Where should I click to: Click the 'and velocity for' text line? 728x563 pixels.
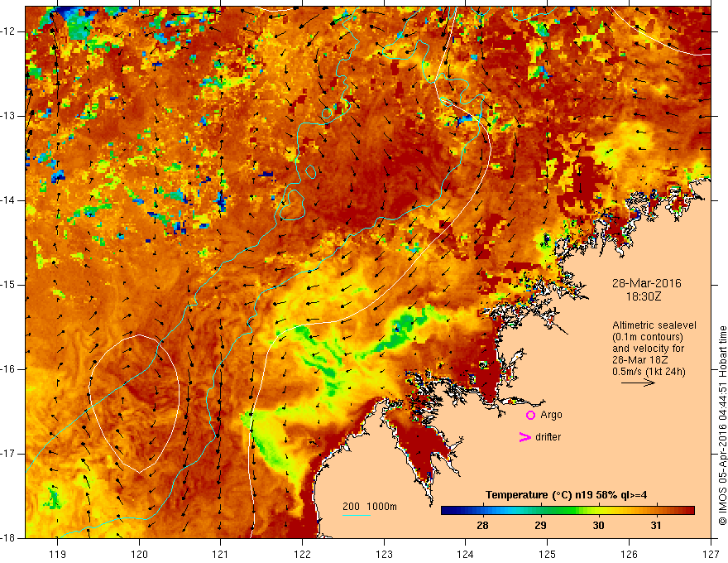click(x=648, y=349)
